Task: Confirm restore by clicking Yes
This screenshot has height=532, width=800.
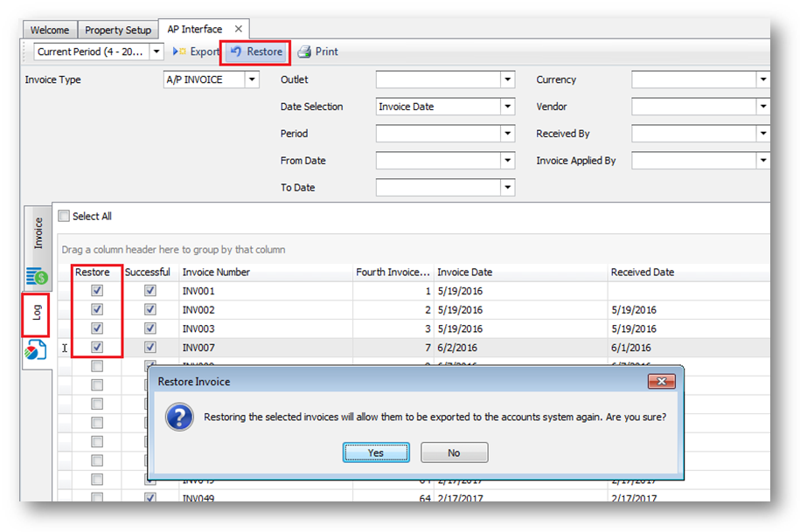Action: click(x=376, y=453)
